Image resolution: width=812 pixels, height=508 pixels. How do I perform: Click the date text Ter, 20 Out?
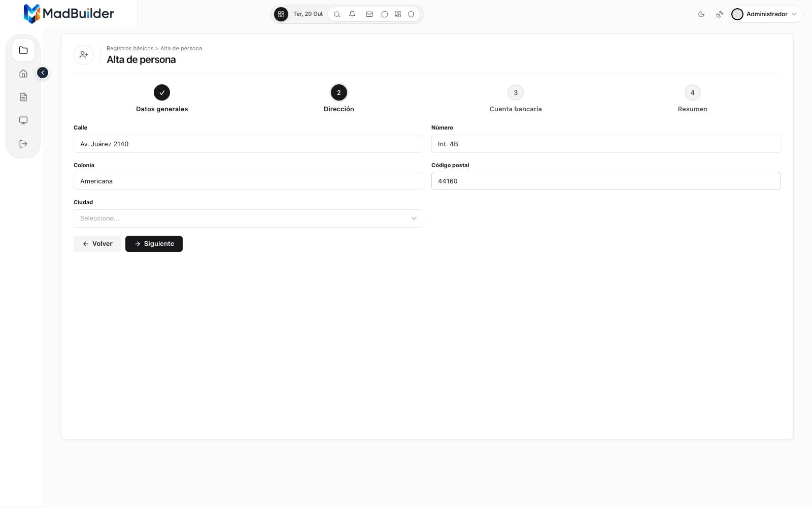pyautogui.click(x=308, y=14)
